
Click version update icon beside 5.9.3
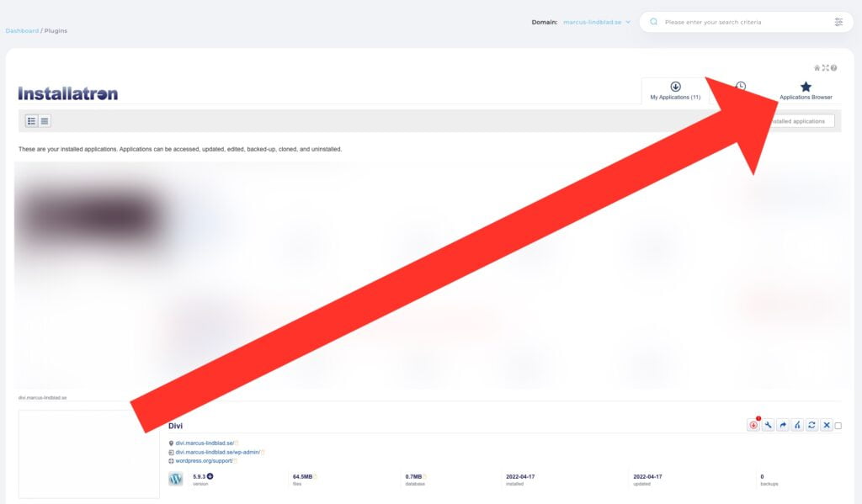(210, 476)
